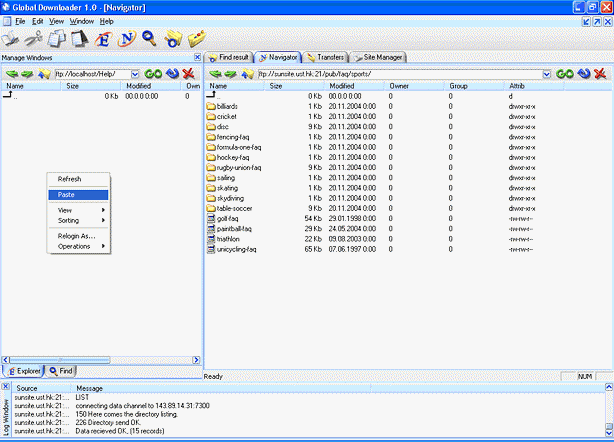Viewport: 614px width, 442px height.
Task: Click the favorites folder icon in left panel
Action: tap(44, 74)
